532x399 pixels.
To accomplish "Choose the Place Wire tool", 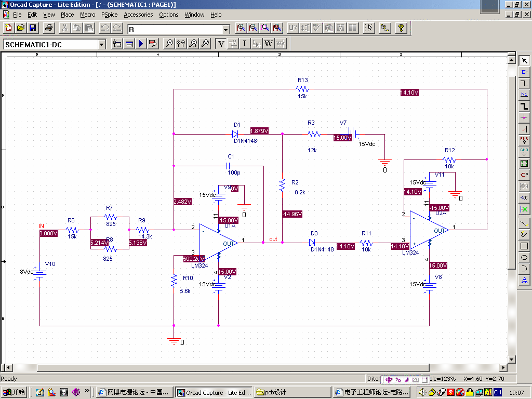I will 524,84.
